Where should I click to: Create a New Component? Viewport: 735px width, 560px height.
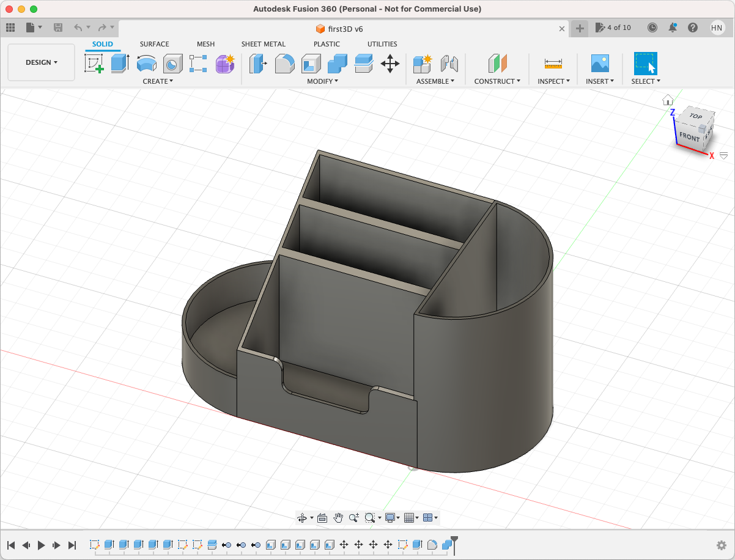(423, 64)
